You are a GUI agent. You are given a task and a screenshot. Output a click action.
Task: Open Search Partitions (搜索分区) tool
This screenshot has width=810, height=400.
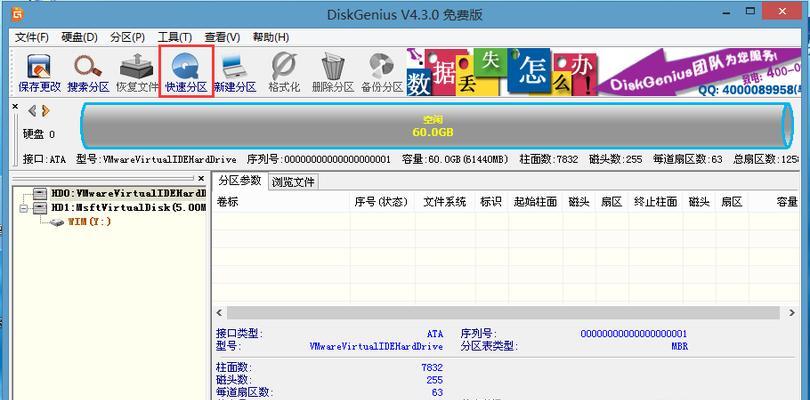(88, 73)
